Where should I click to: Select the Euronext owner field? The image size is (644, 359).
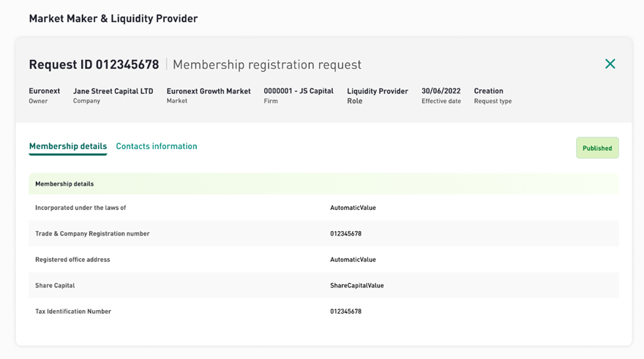click(45, 91)
